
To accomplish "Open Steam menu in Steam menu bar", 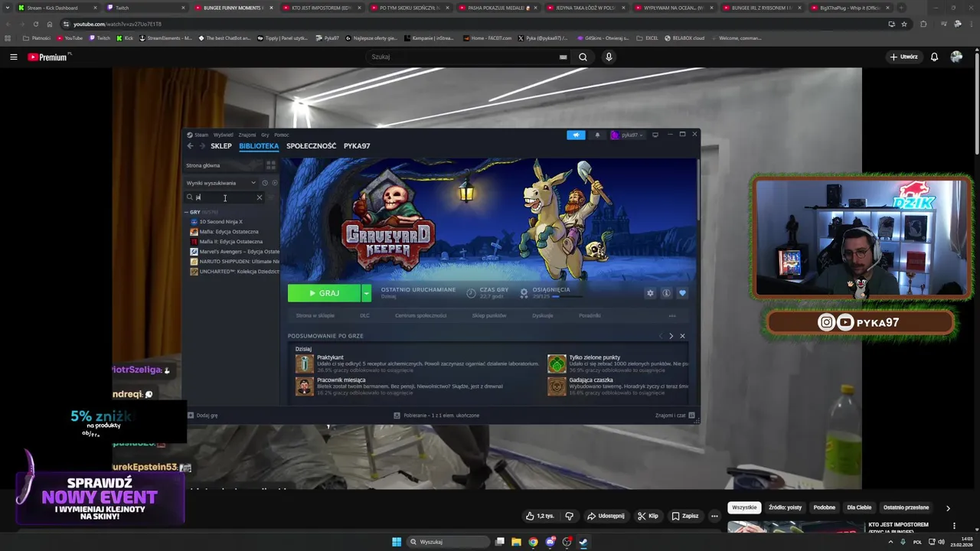I will (201, 135).
